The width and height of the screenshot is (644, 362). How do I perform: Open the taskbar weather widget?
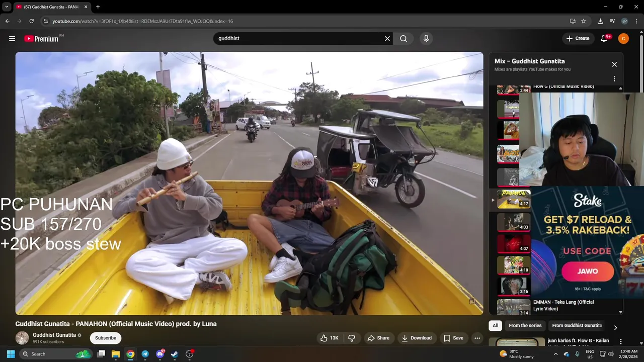click(516, 354)
